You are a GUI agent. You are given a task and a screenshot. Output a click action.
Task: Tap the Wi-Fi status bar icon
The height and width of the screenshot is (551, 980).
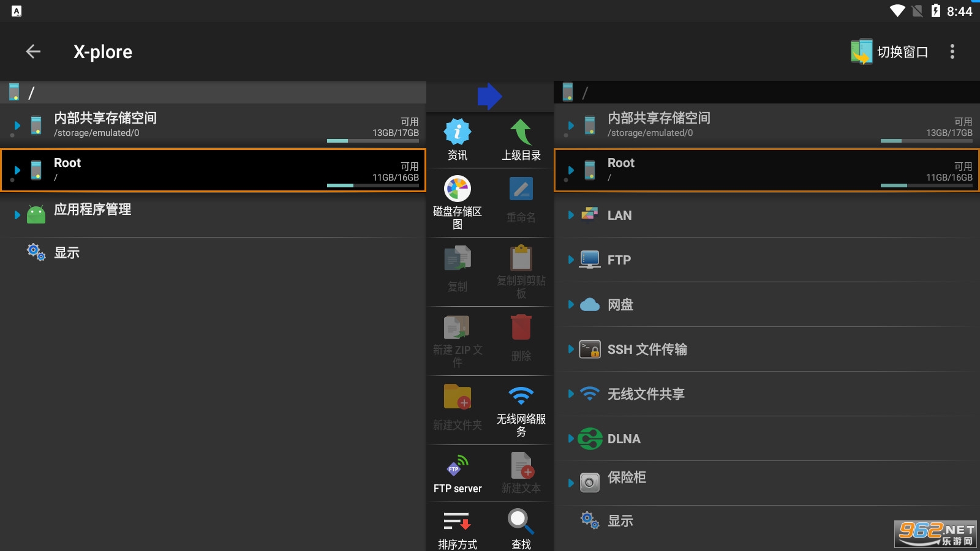tap(897, 11)
